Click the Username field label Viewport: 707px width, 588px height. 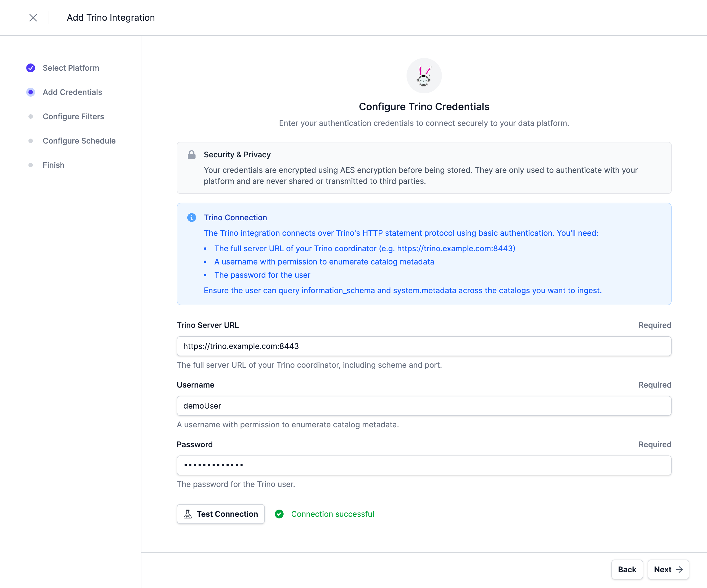pos(196,385)
